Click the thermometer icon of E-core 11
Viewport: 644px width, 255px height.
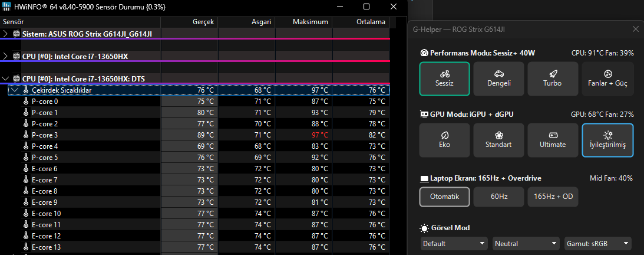(x=26, y=224)
